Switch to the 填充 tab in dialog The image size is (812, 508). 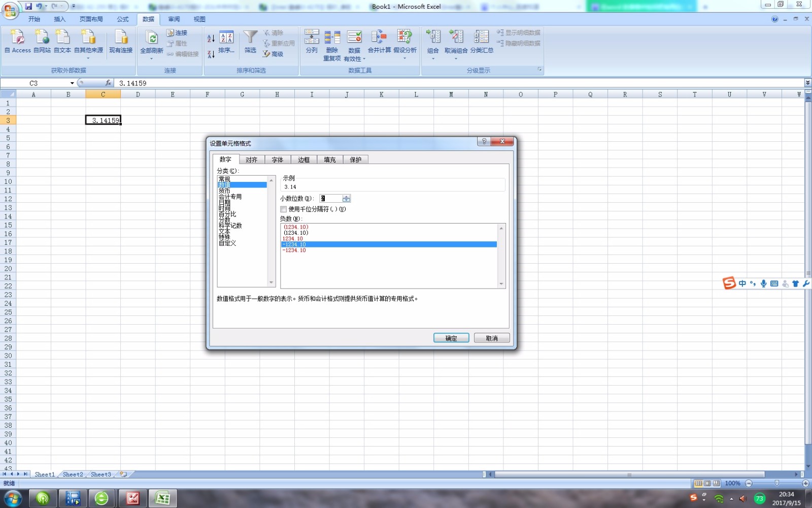pos(330,160)
